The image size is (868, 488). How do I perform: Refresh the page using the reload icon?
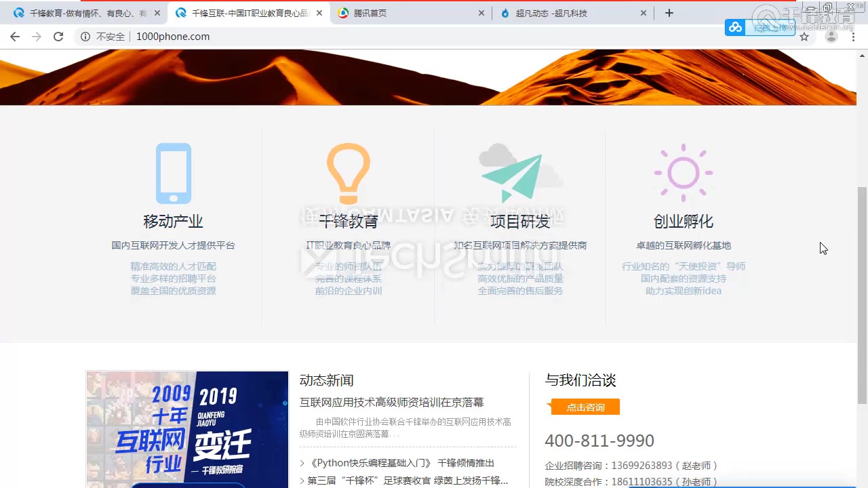[58, 37]
